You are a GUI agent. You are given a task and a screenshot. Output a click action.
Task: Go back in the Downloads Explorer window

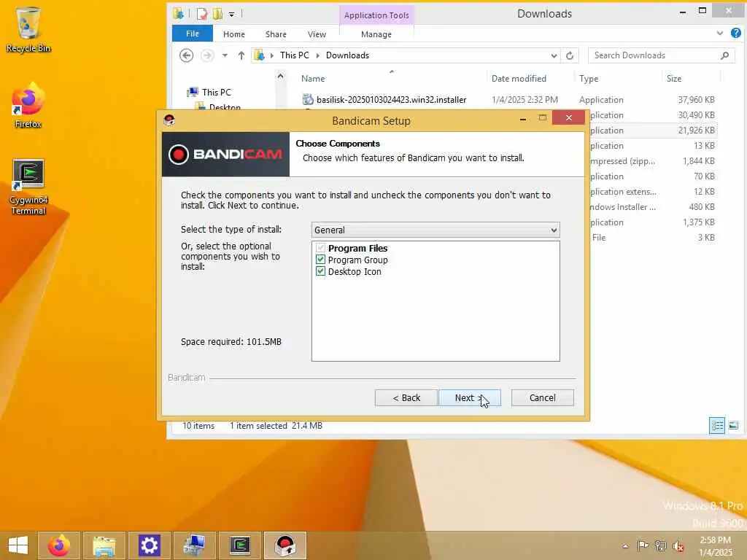186,55
